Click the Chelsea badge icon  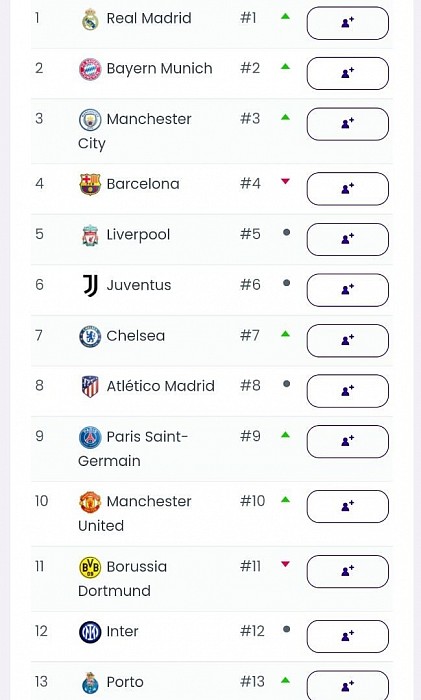coord(90,337)
